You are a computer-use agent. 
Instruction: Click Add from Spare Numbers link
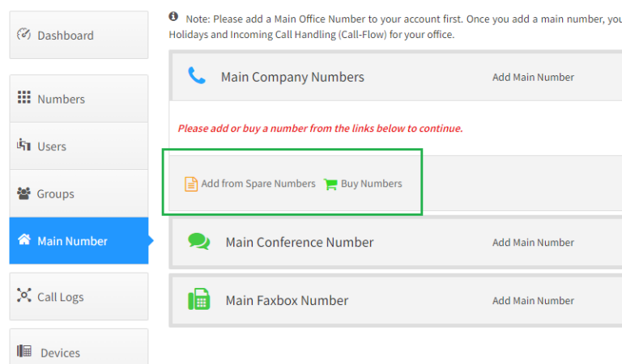click(258, 184)
